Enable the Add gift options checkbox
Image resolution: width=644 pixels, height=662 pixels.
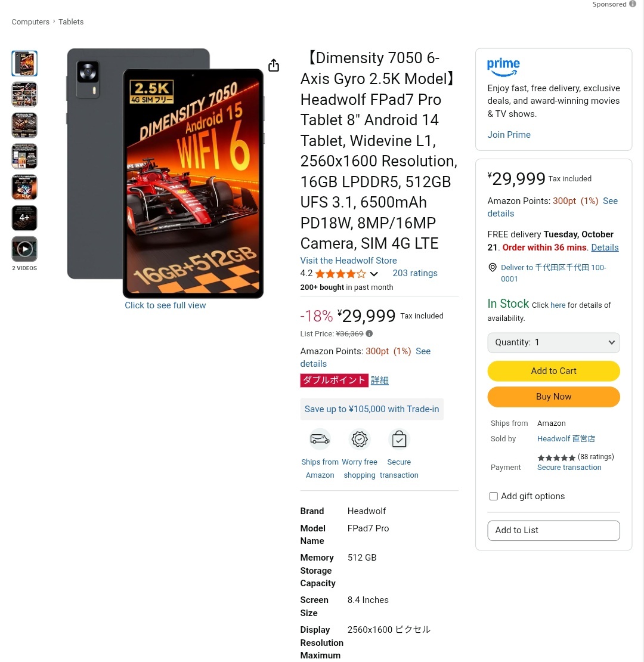493,496
